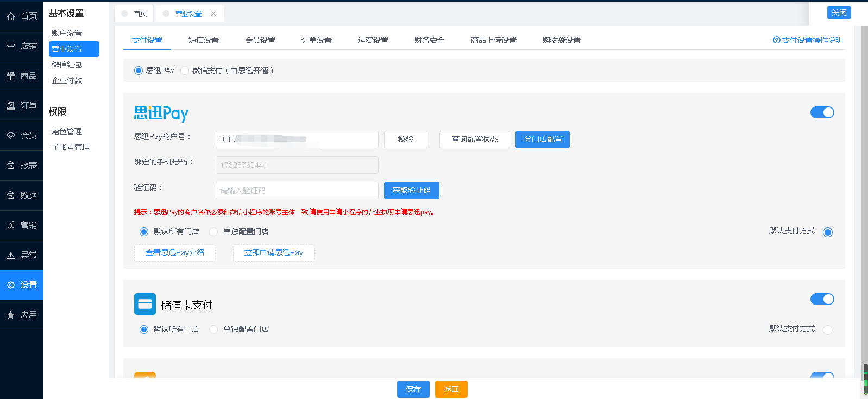This screenshot has height=399, width=868.
Task: Switch to the 支付设置 tab
Action: coord(147,40)
